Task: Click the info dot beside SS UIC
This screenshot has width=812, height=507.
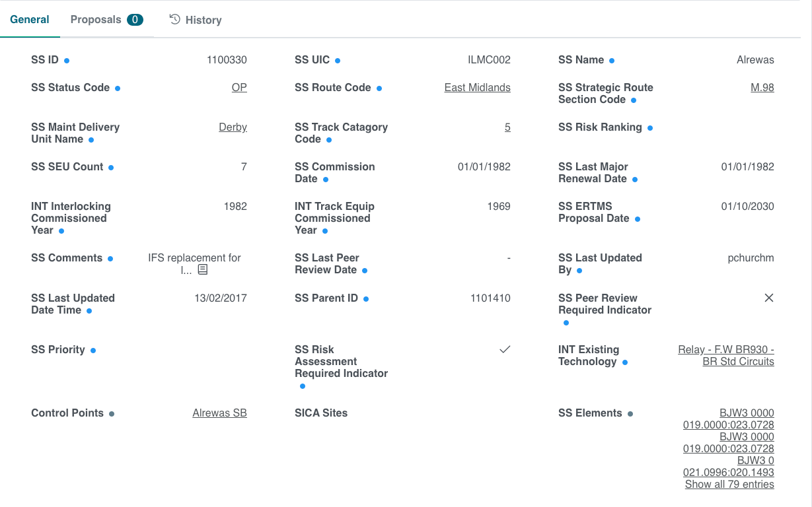Action: point(338,61)
